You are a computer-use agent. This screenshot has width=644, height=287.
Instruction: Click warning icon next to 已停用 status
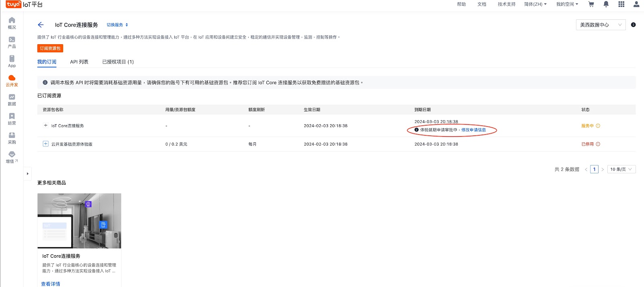[598, 144]
